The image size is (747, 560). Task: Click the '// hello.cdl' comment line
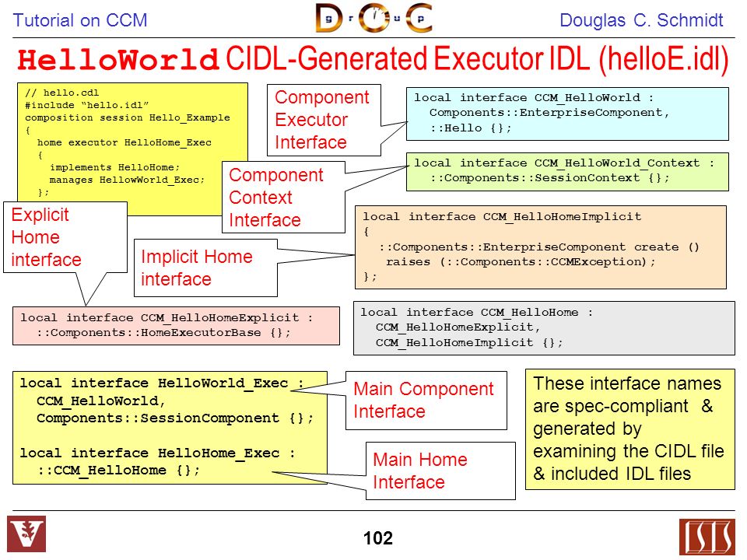62,93
